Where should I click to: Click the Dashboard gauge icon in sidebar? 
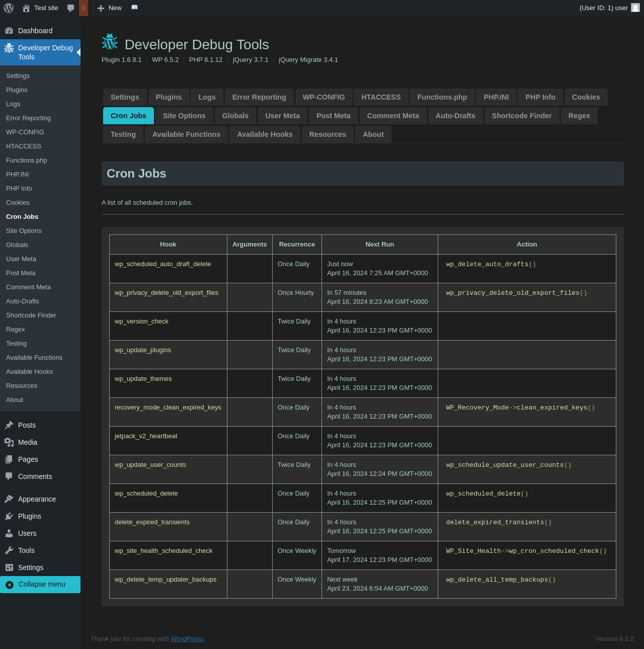click(x=9, y=31)
